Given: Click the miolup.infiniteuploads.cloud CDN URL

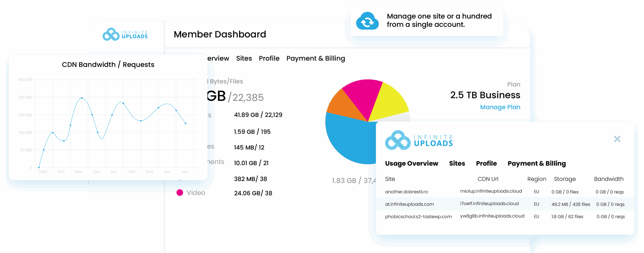Looking at the screenshot, I should click(491, 191).
